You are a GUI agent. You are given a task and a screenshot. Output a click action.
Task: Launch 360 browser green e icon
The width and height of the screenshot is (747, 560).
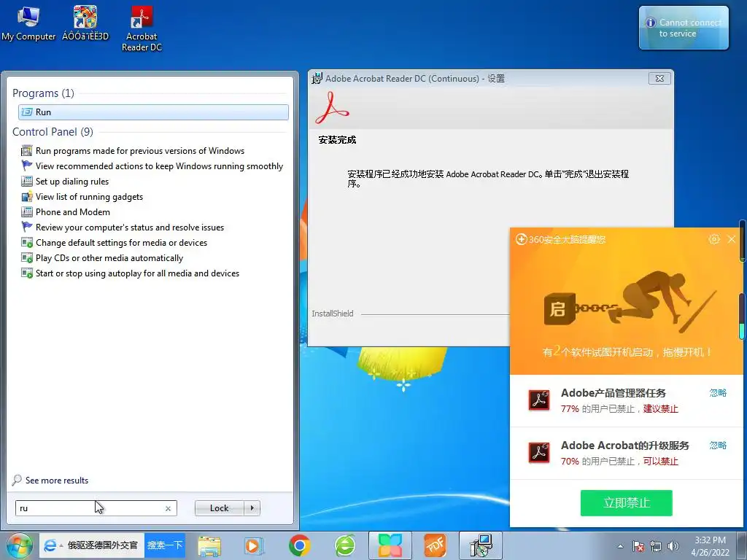pyautogui.click(x=345, y=545)
